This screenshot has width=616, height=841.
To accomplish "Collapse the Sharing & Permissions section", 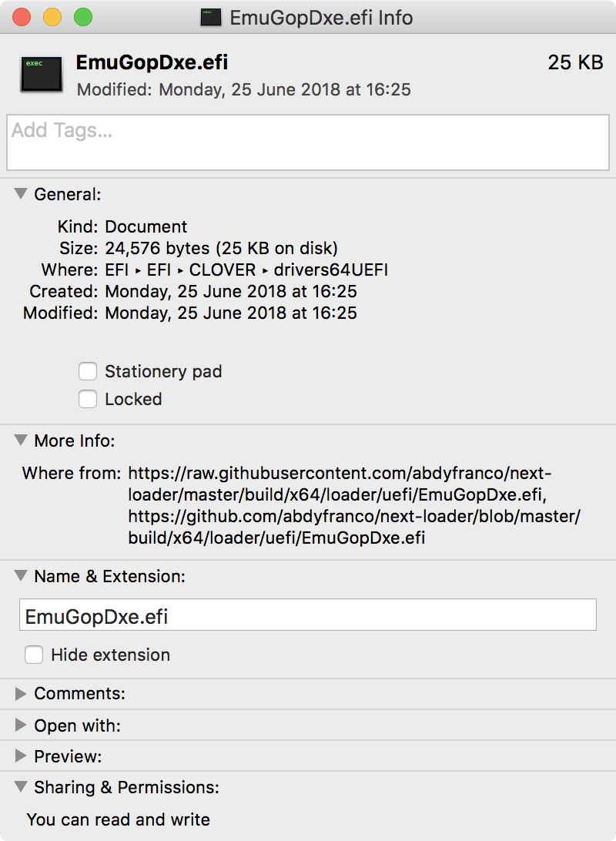I will click(21, 788).
